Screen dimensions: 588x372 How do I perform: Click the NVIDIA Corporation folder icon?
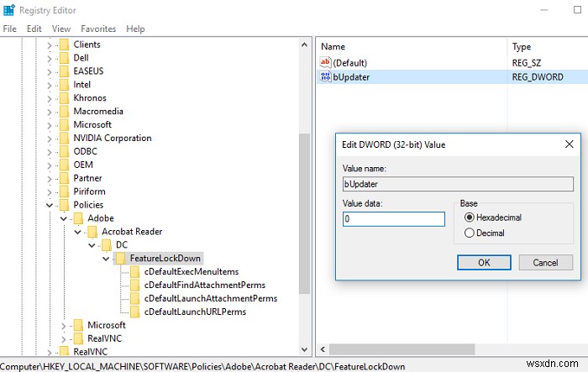[65, 139]
